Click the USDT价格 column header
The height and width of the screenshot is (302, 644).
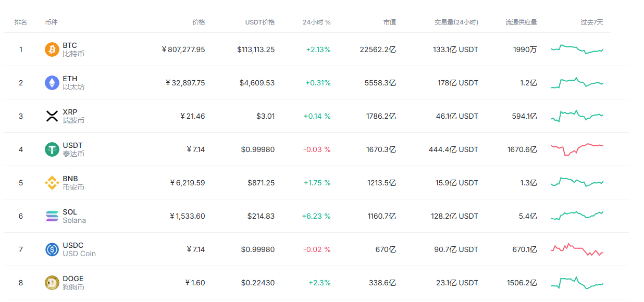click(260, 22)
